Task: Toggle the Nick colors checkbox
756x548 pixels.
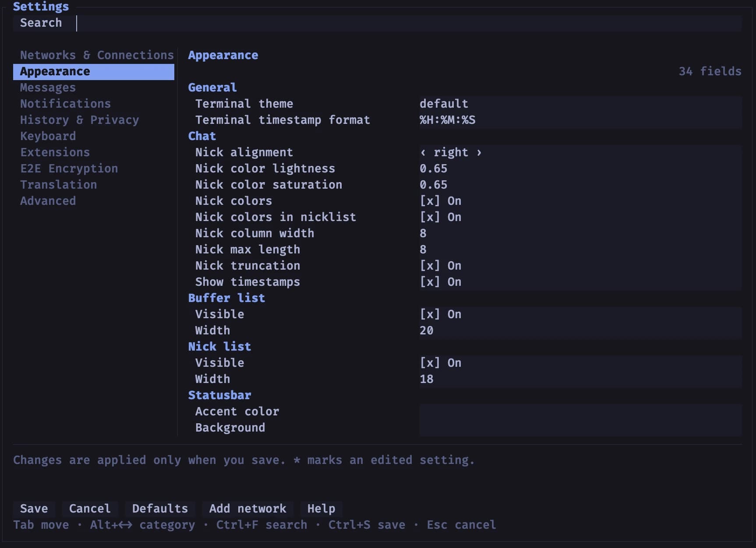Action: (x=430, y=201)
